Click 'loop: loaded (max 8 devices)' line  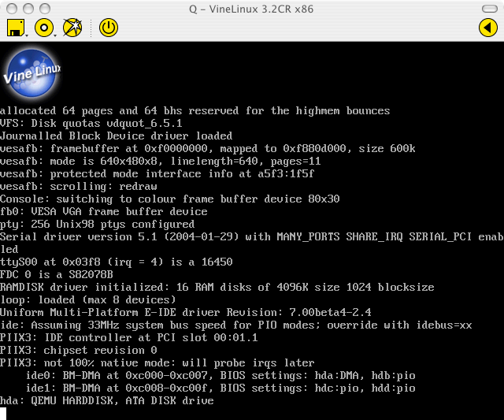[x=87, y=299]
